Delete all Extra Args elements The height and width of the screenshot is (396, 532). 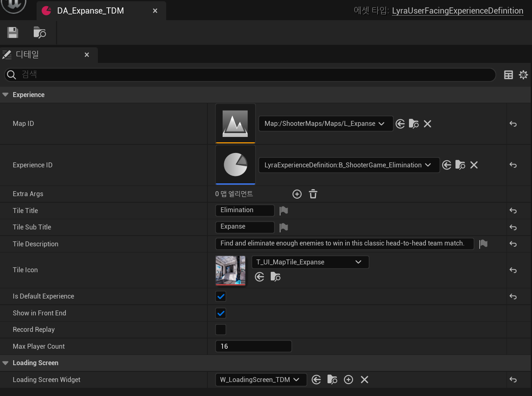click(313, 194)
